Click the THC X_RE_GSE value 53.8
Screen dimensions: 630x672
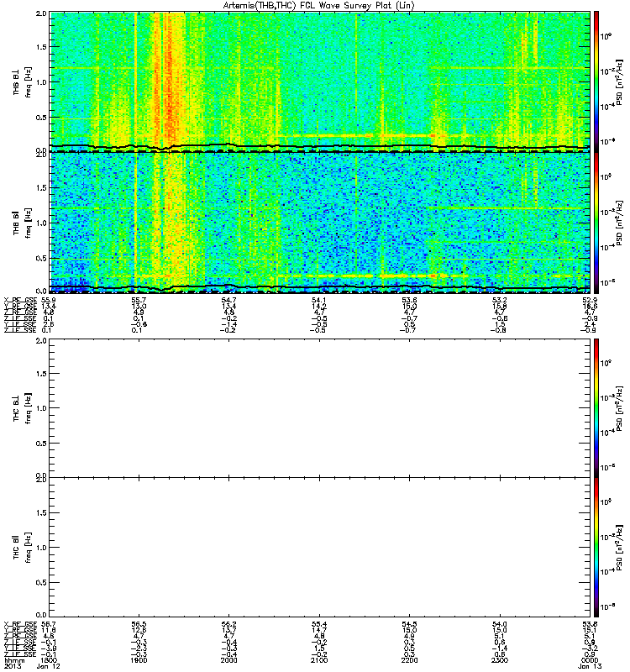point(590,624)
